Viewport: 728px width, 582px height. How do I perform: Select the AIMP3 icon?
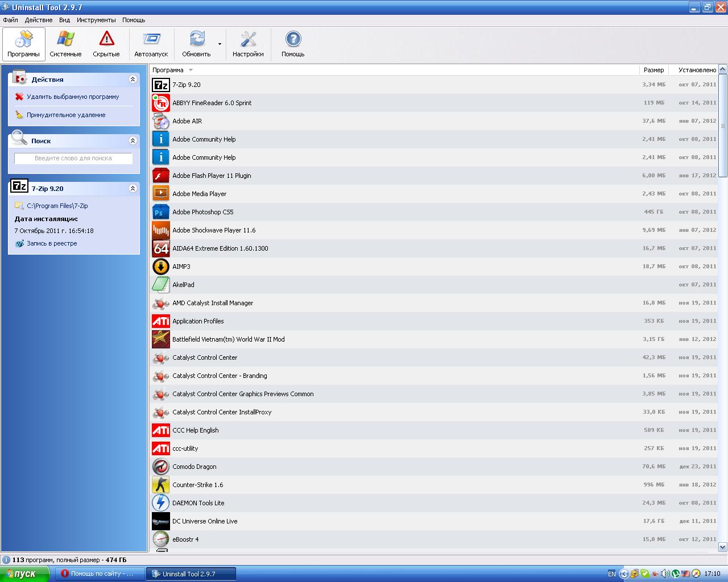161,267
